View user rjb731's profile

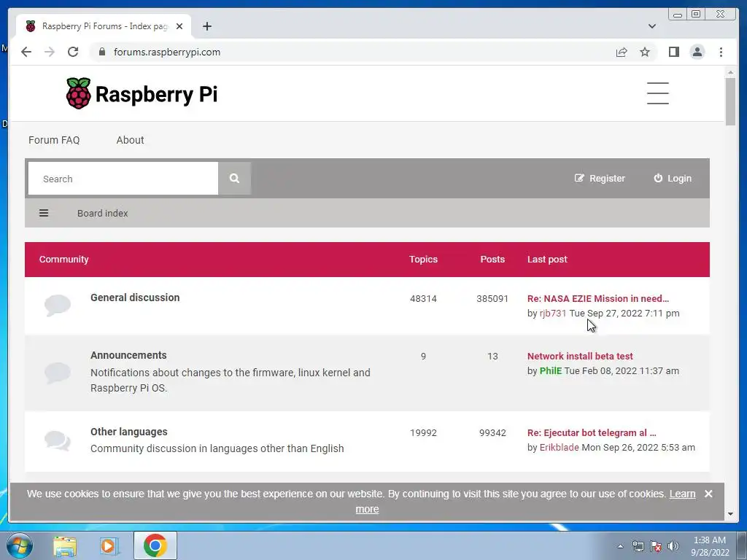553,314
